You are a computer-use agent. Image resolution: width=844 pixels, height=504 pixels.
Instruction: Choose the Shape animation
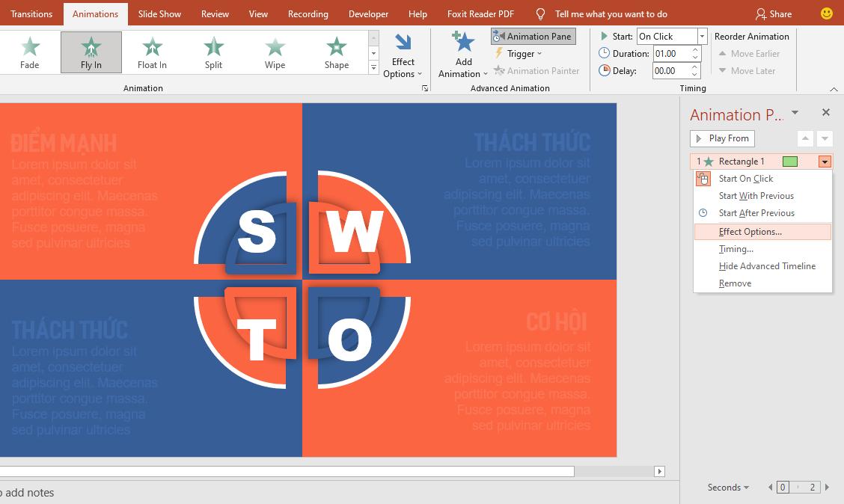click(x=335, y=52)
